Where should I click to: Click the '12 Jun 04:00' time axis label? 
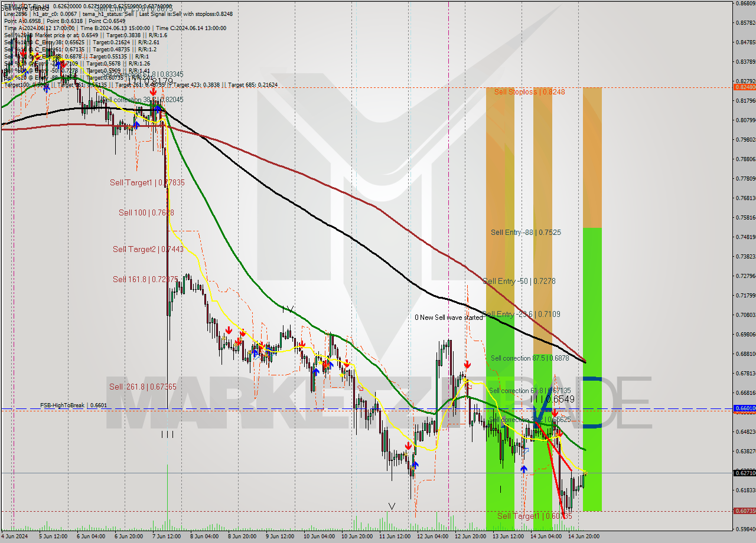pos(432,537)
